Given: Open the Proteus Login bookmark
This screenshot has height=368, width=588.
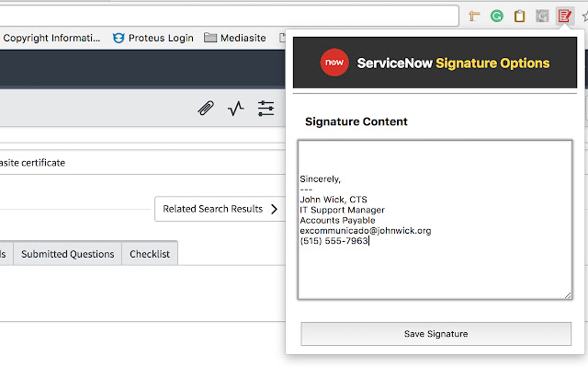Looking at the screenshot, I should (x=153, y=38).
